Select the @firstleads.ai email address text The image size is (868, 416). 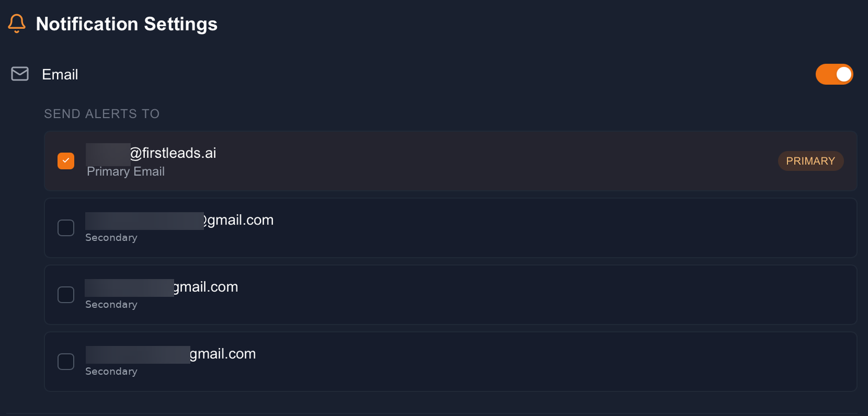(x=151, y=153)
